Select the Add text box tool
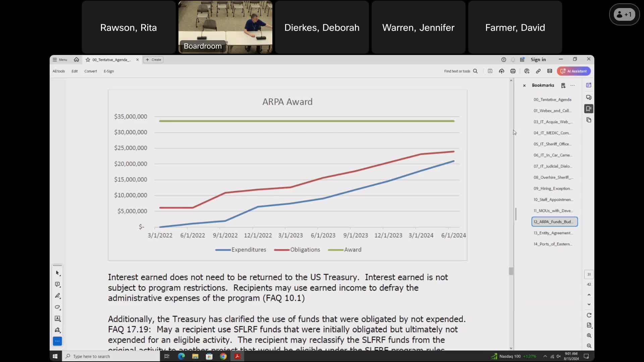Image resolution: width=644 pixels, height=362 pixels. tap(58, 318)
